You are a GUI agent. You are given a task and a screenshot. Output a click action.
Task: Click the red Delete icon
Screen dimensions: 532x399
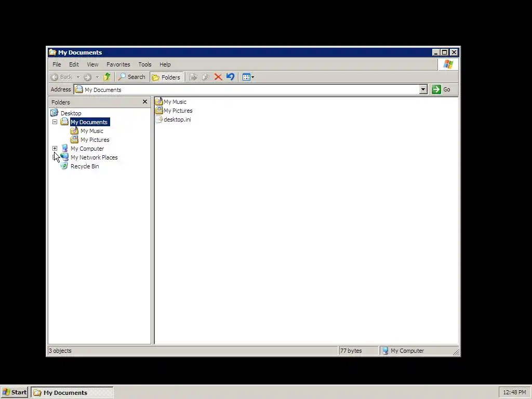[218, 77]
